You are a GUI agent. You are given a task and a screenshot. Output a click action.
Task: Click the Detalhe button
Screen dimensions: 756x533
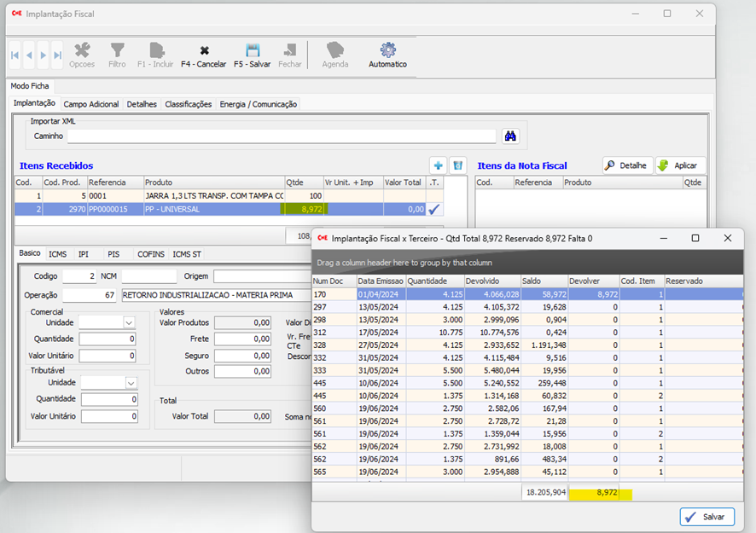coord(627,165)
